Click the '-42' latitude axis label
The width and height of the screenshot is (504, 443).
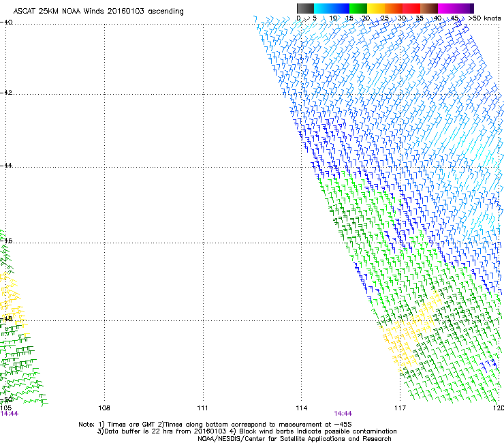coord(6,92)
